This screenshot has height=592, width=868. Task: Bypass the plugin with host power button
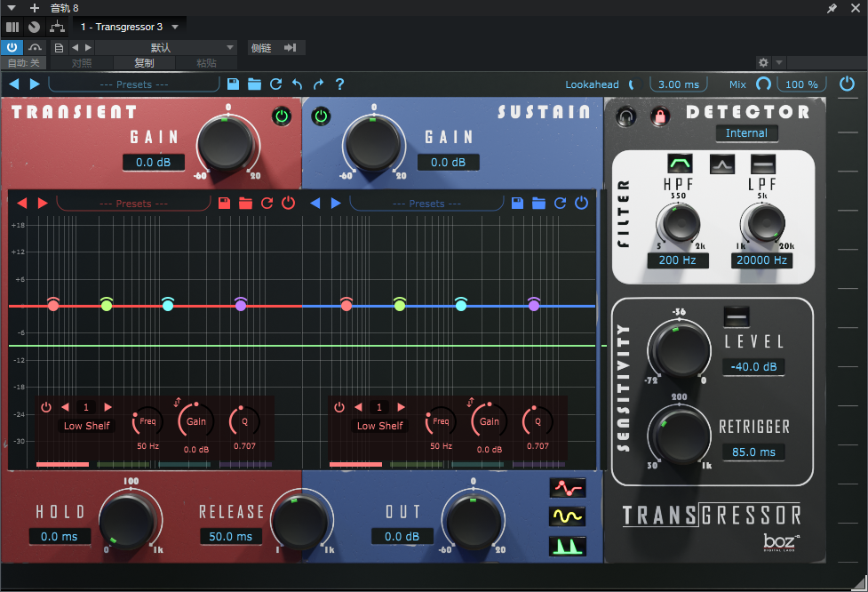point(12,48)
